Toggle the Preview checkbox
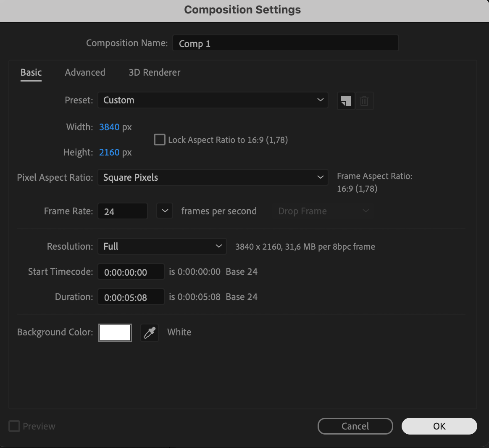 pos(14,426)
